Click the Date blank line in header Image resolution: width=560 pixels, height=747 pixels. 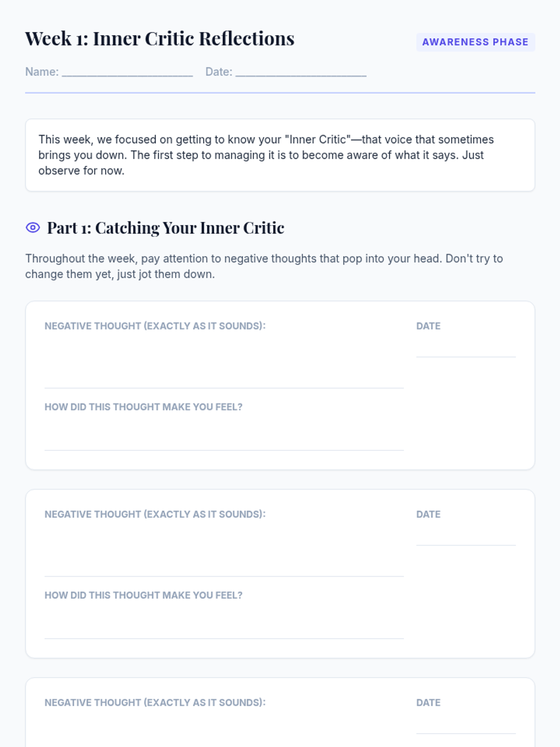tap(301, 72)
